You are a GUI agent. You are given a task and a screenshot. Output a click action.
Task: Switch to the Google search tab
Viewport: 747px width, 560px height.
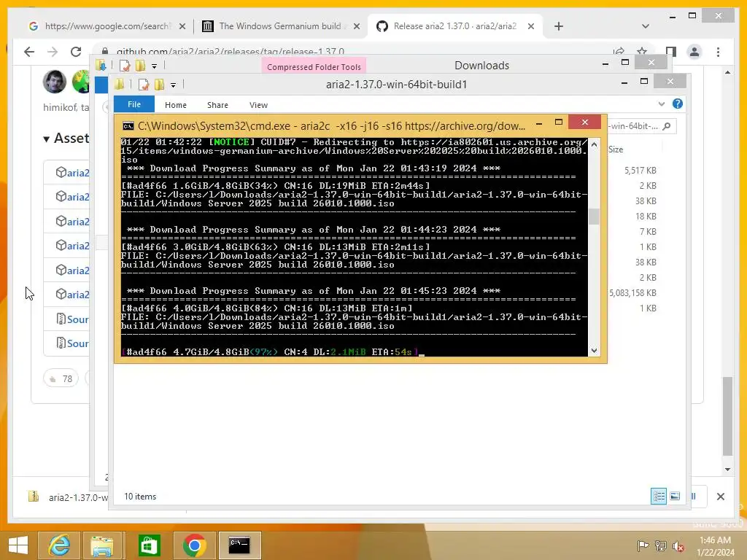[x=107, y=26]
